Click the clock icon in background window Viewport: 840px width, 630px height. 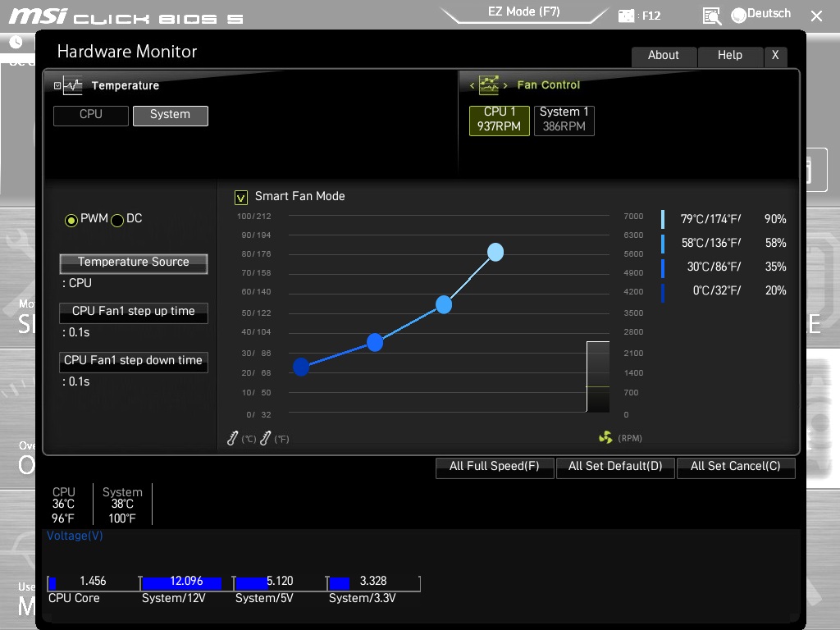point(16,42)
